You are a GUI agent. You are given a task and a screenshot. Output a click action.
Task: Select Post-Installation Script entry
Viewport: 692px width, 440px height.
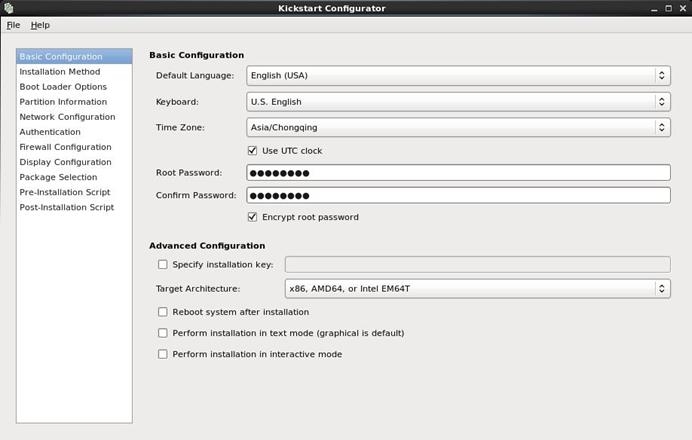(x=74, y=207)
